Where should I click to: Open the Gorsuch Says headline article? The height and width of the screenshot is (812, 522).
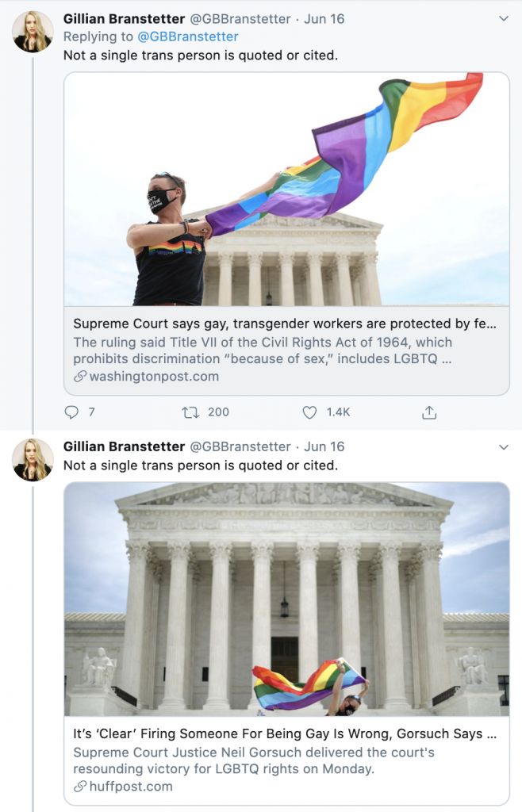click(x=284, y=733)
